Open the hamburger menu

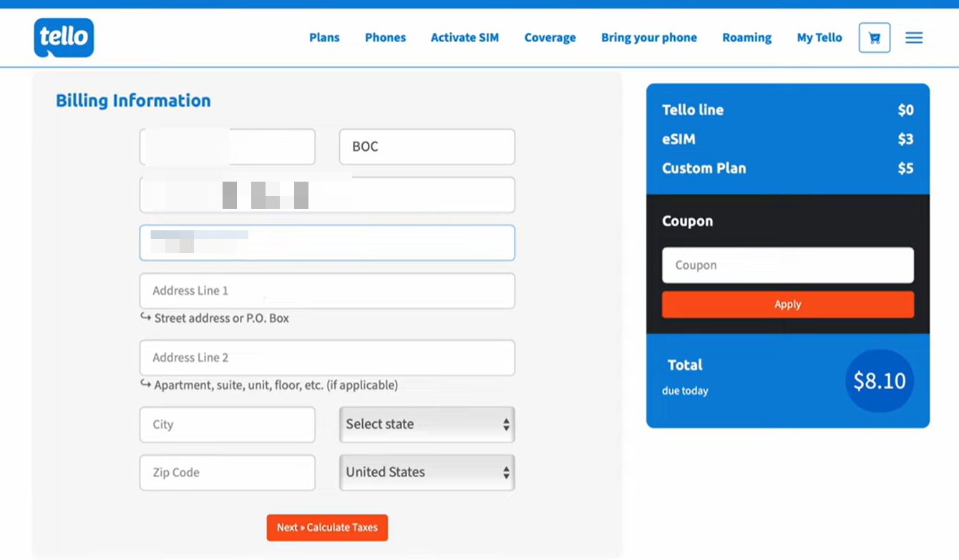tap(914, 38)
